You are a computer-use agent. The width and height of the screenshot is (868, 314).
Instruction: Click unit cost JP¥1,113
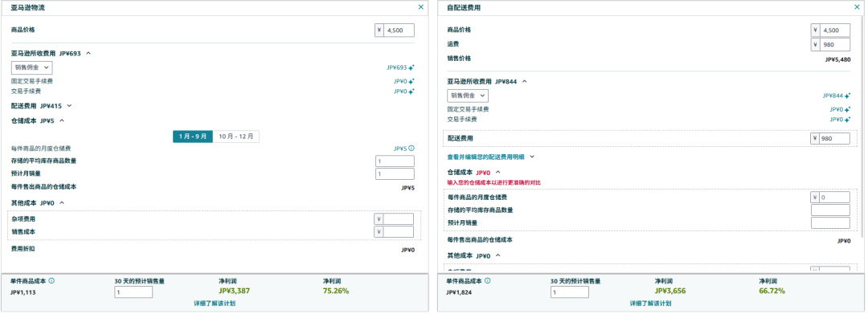point(23,292)
